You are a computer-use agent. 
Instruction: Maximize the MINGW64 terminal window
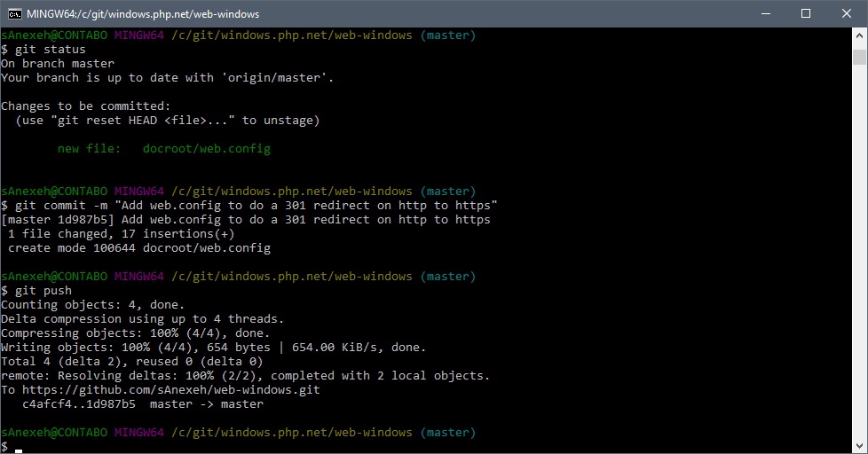[x=805, y=13]
